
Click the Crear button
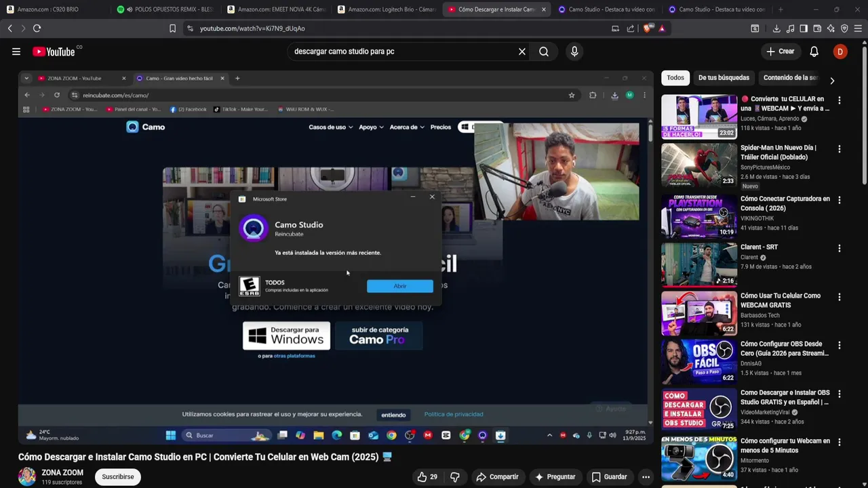pyautogui.click(x=780, y=52)
